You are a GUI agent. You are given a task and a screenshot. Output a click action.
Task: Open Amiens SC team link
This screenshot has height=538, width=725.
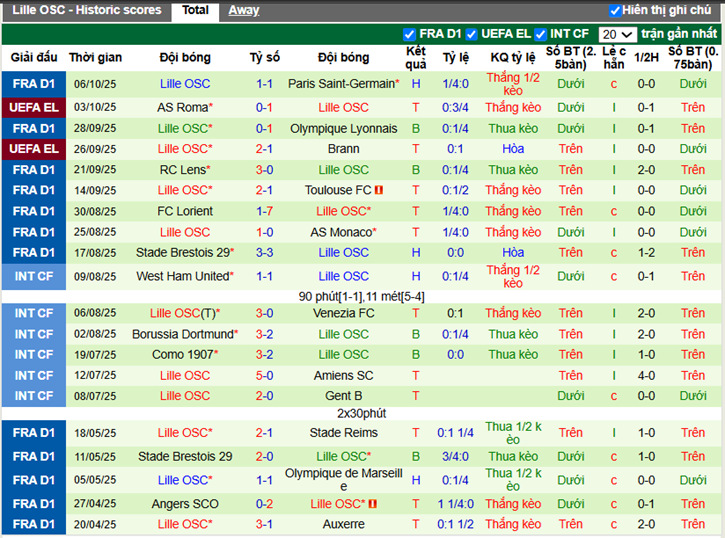344,376
